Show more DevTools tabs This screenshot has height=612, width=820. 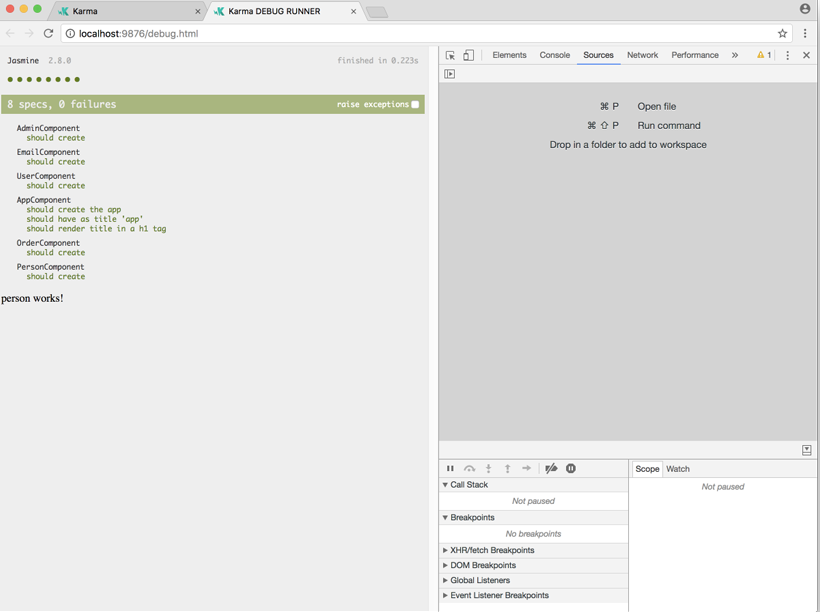[735, 55]
